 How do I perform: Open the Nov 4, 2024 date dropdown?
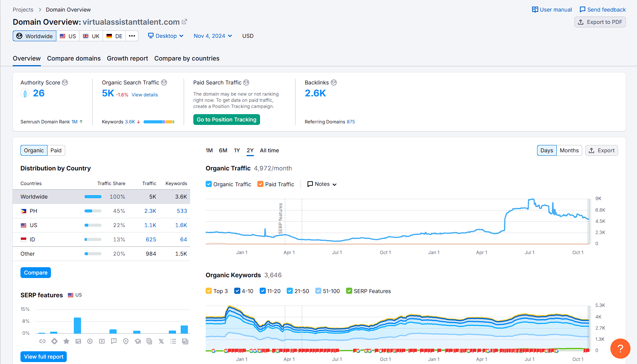pos(213,36)
